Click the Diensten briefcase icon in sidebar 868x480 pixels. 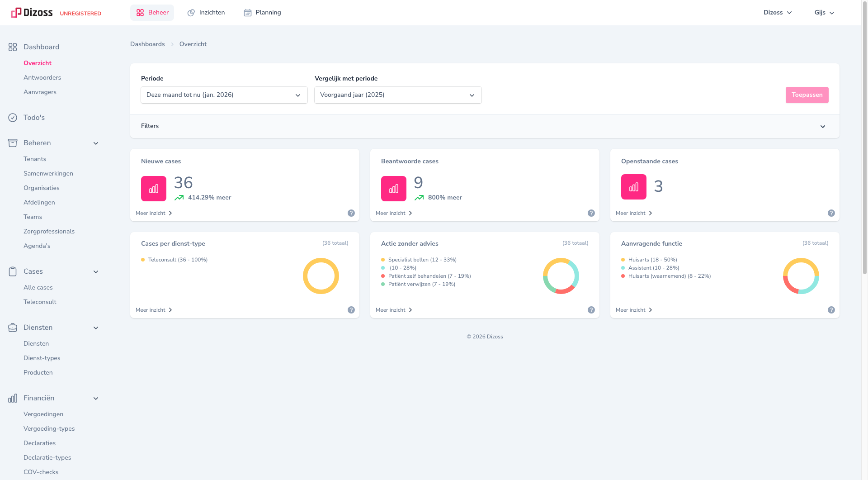tap(13, 328)
